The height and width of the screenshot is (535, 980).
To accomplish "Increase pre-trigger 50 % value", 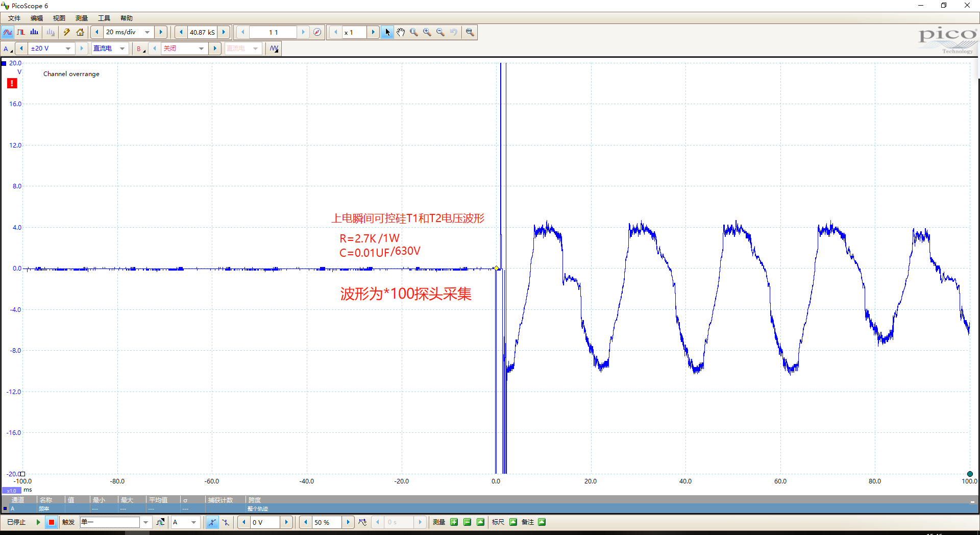I will click(348, 522).
